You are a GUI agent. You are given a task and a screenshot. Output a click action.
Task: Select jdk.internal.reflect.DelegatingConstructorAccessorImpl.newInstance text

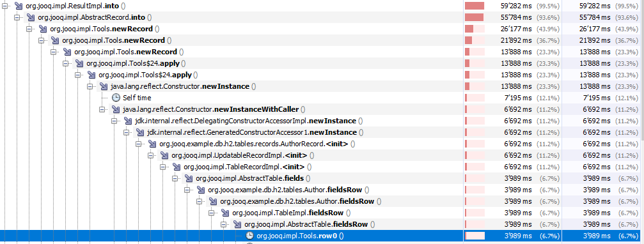pyautogui.click(x=249, y=121)
